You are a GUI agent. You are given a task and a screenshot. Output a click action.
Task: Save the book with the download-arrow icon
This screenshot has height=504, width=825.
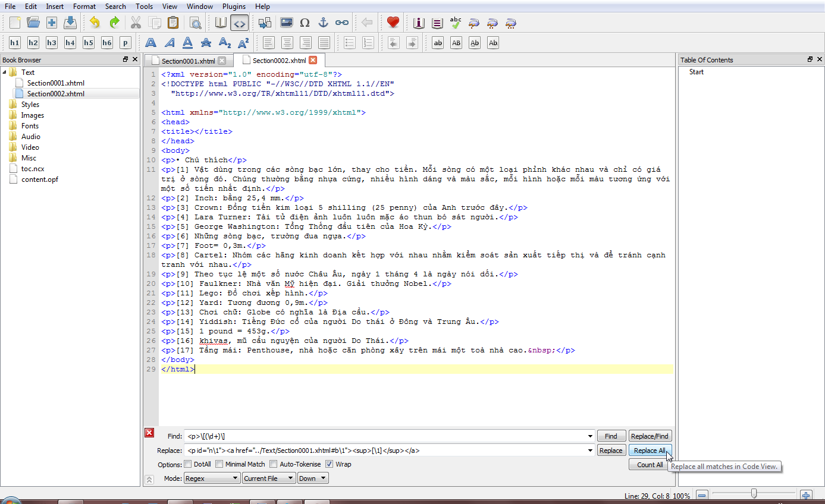[x=70, y=23]
